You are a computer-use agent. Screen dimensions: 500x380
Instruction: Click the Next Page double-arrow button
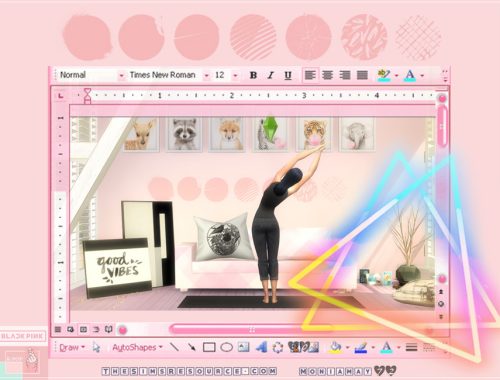click(x=441, y=316)
